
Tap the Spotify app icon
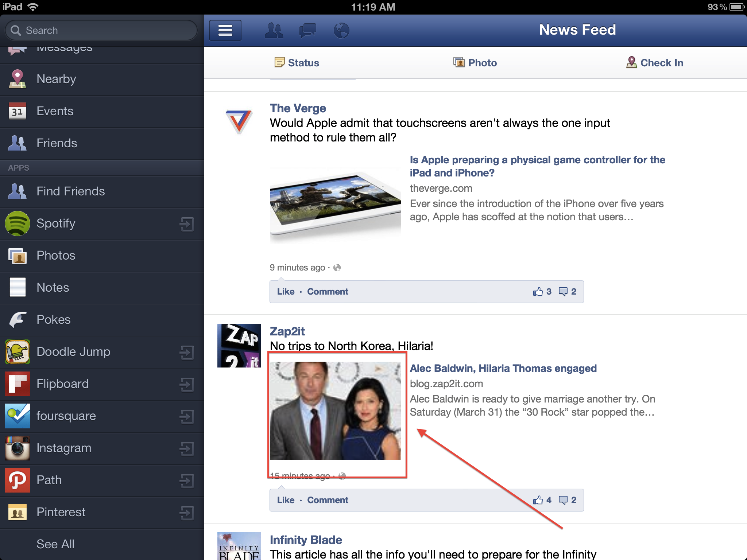[x=17, y=223]
